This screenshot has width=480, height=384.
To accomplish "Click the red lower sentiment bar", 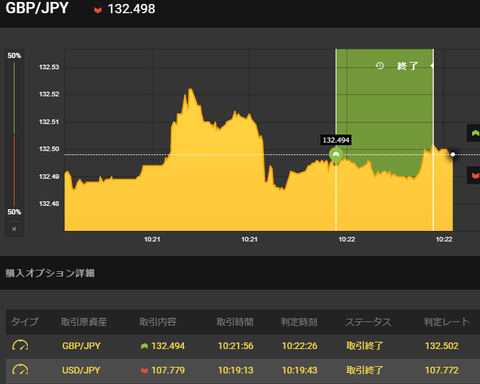I will pyautogui.click(x=14, y=170).
